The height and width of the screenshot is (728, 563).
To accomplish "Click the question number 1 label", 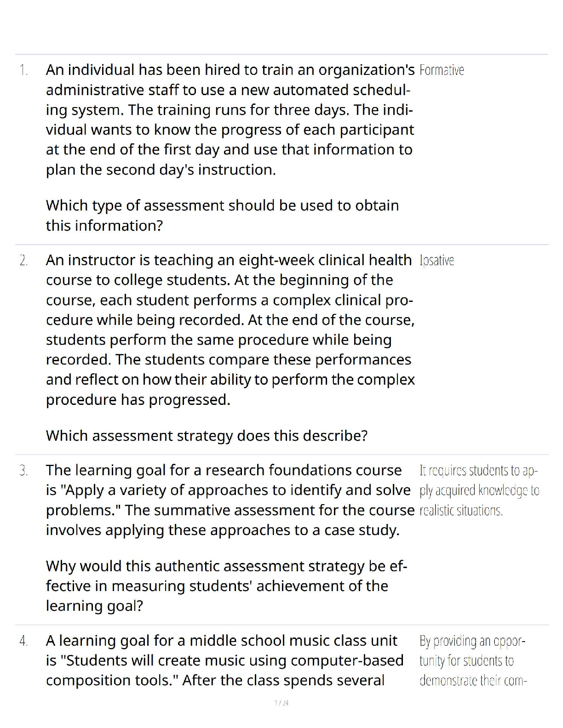I will (24, 70).
